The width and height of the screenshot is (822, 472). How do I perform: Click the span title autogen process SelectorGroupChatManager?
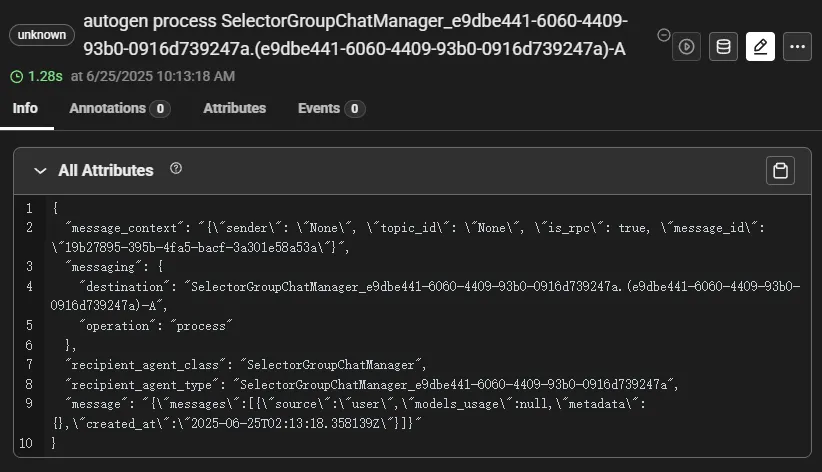pyautogui.click(x=355, y=35)
